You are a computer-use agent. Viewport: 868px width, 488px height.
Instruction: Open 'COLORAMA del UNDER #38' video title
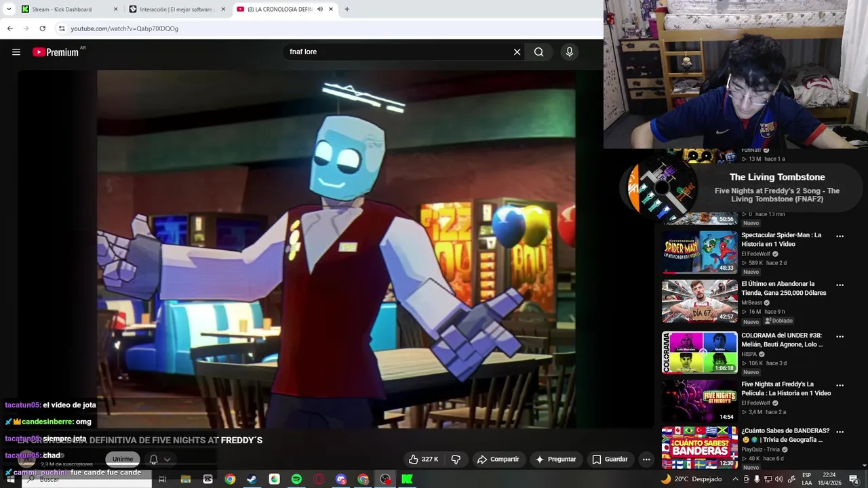click(x=782, y=340)
